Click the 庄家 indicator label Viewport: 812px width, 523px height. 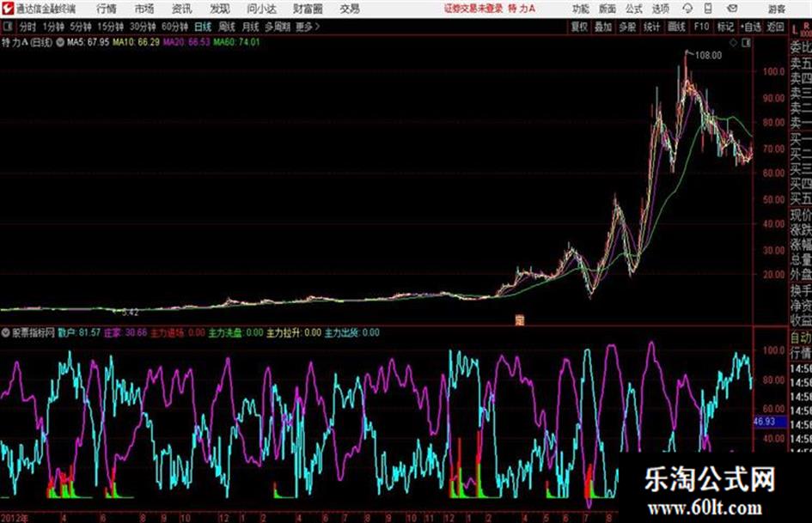tap(125, 332)
